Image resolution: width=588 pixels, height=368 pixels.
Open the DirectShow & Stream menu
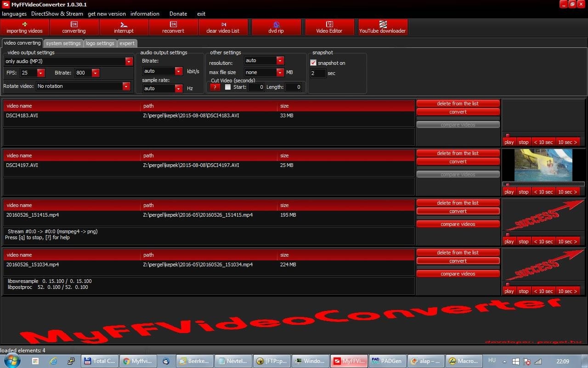57,14
